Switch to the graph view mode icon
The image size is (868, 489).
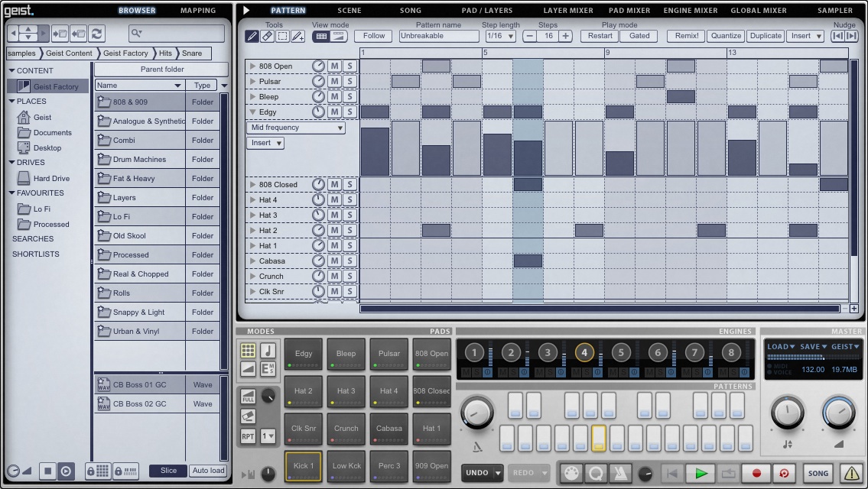coord(338,36)
